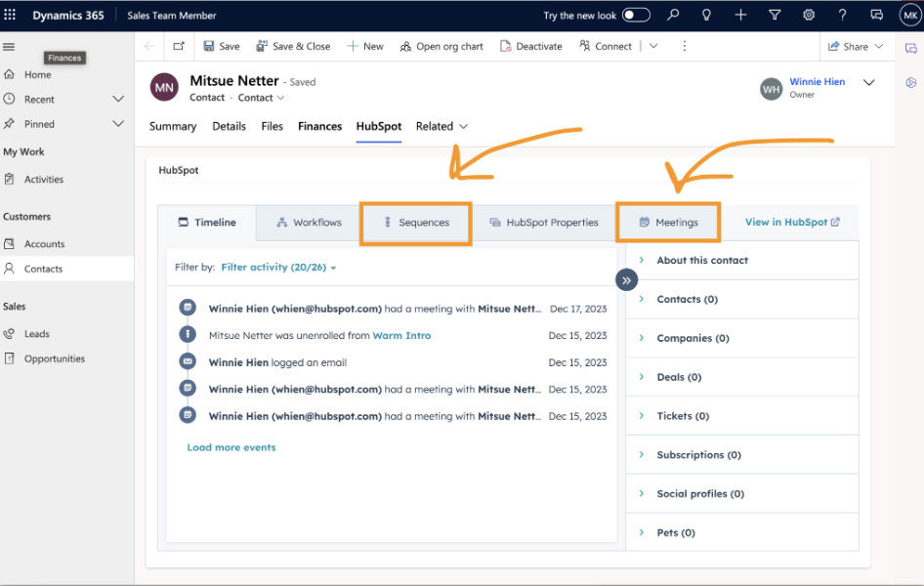Save the contact record
Image resolution: width=924 pixels, height=586 pixels.
[222, 46]
